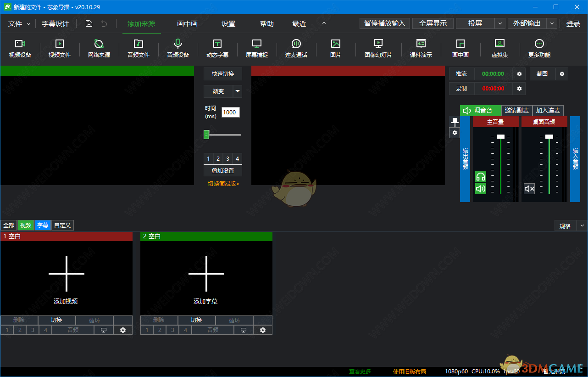
Task: Click the transition time input field
Action: pos(230,113)
